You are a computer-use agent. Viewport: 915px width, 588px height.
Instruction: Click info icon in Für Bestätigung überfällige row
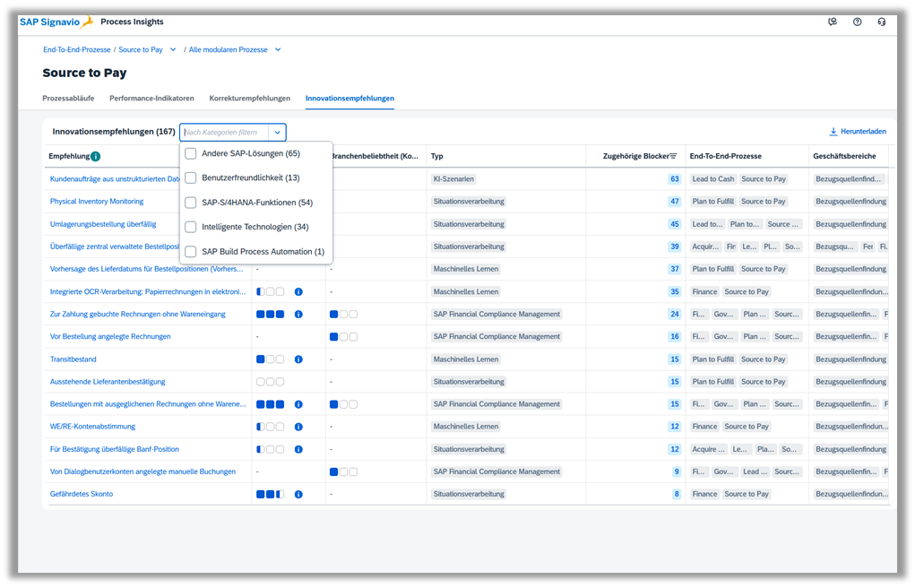pyautogui.click(x=298, y=449)
